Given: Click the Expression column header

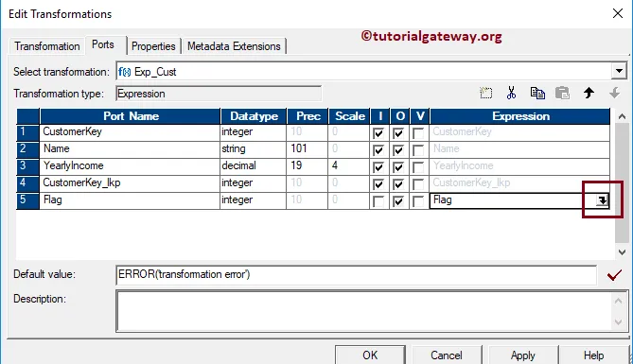Looking at the screenshot, I should click(520, 116).
